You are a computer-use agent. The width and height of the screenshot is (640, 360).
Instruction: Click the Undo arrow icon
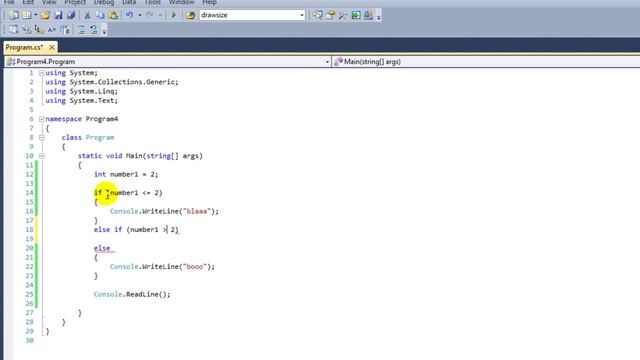[129, 16]
